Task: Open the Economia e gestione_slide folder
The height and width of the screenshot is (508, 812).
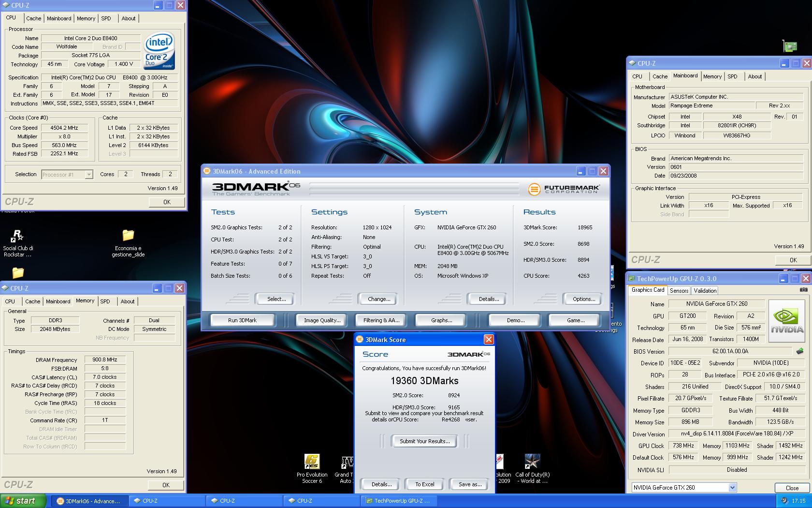Action: click(128, 243)
